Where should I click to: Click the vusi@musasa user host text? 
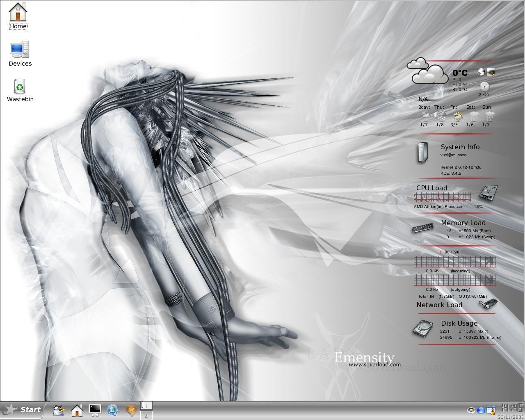coord(453,155)
